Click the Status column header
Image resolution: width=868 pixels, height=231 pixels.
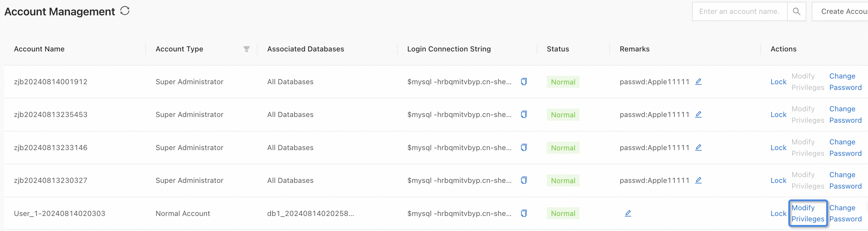click(x=558, y=49)
